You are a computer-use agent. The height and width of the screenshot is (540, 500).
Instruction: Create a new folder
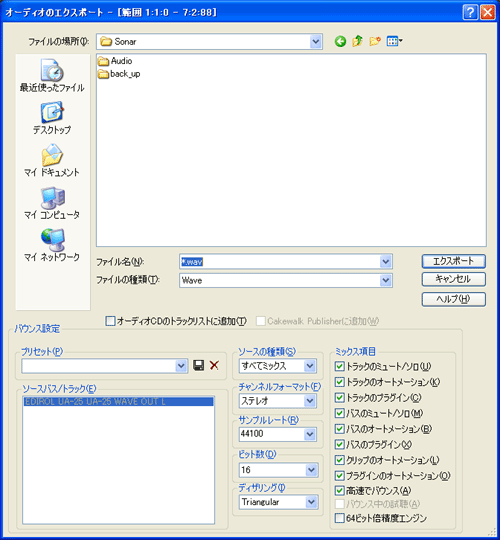pyautogui.click(x=375, y=41)
